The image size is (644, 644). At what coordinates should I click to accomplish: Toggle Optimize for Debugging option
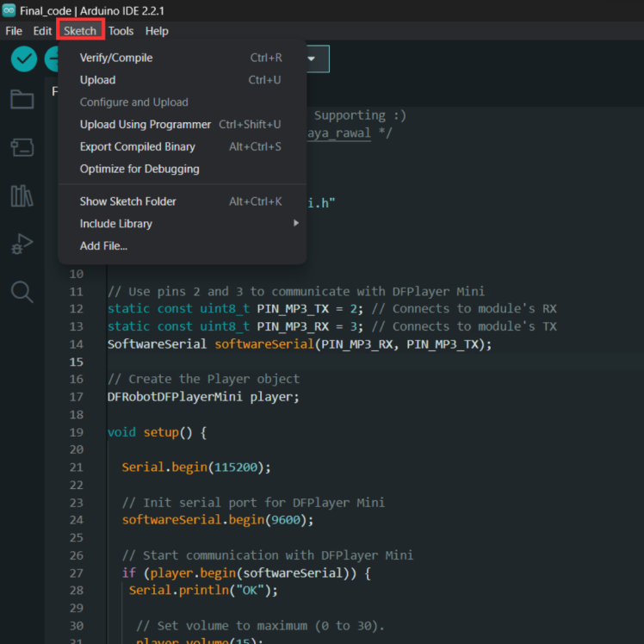click(x=139, y=169)
